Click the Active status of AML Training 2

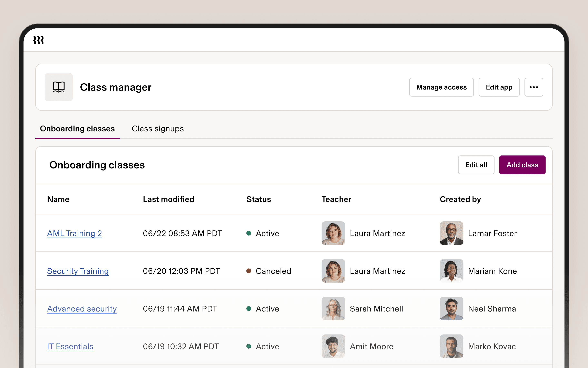(x=263, y=233)
